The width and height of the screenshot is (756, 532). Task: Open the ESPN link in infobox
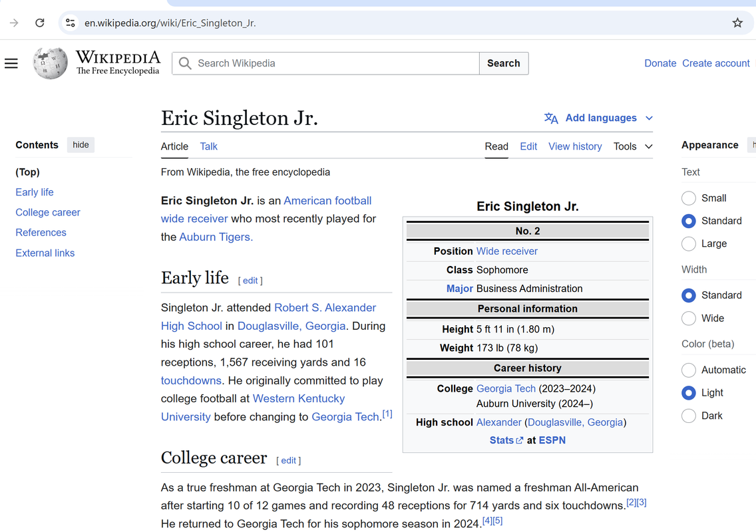coord(552,440)
